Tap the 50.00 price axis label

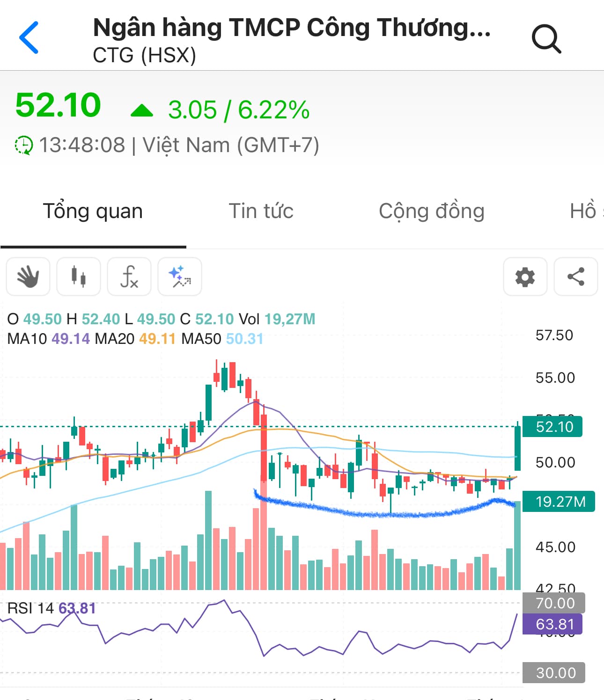[x=555, y=462]
